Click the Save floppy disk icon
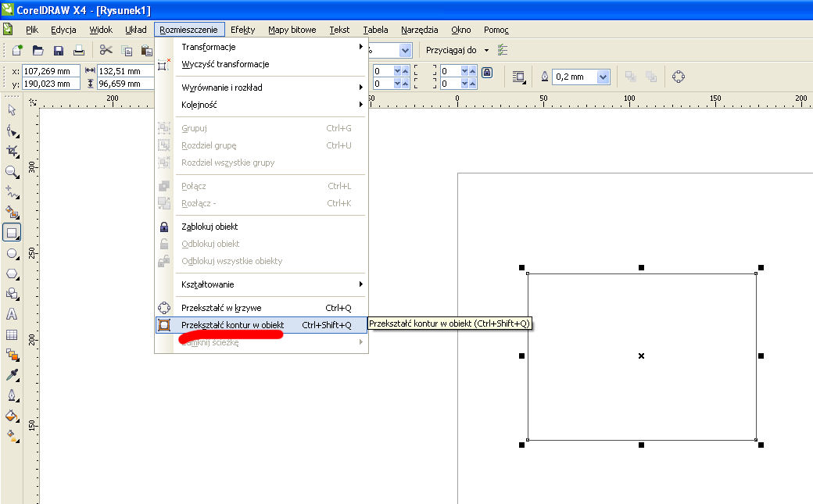 coord(59,51)
